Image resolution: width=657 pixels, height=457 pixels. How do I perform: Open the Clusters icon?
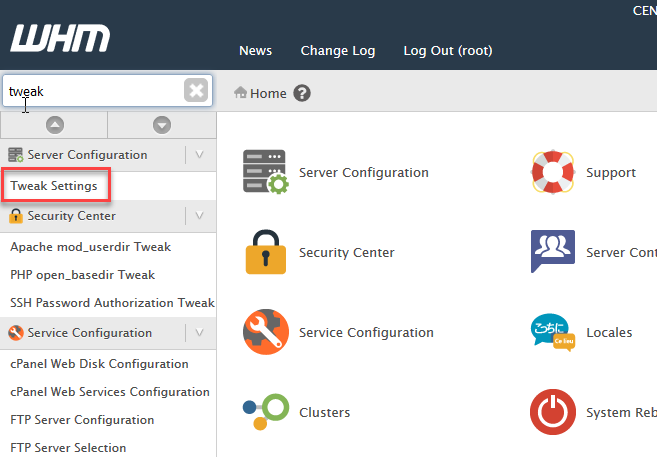coord(265,412)
